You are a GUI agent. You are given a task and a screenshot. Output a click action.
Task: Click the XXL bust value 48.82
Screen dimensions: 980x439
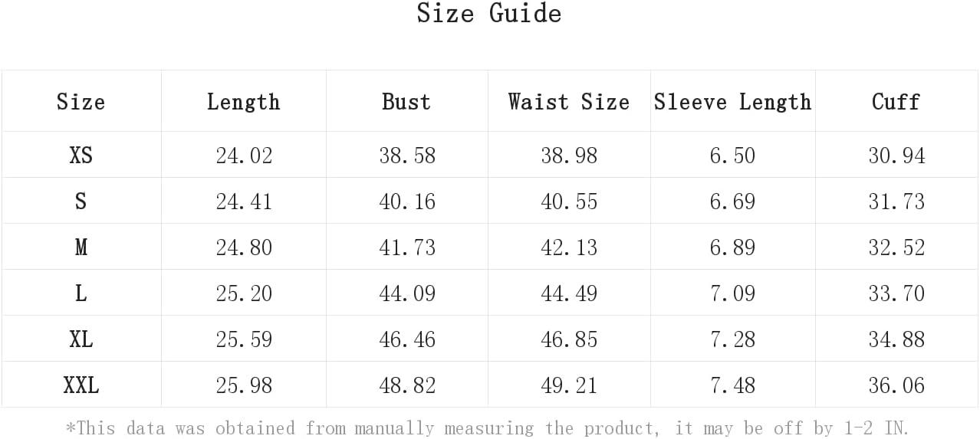(407, 385)
